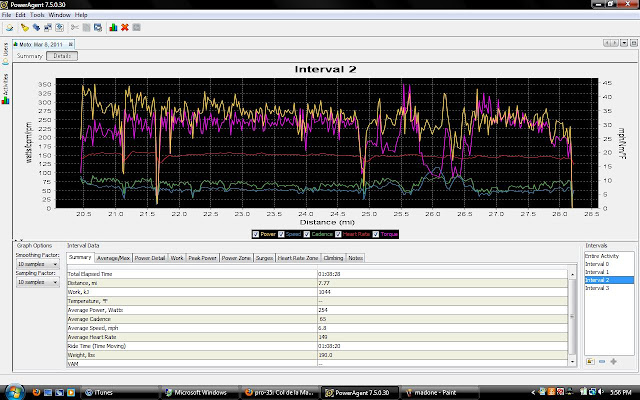Screen dimensions: 640x400
Task: Click the Details button
Action: click(x=62, y=56)
